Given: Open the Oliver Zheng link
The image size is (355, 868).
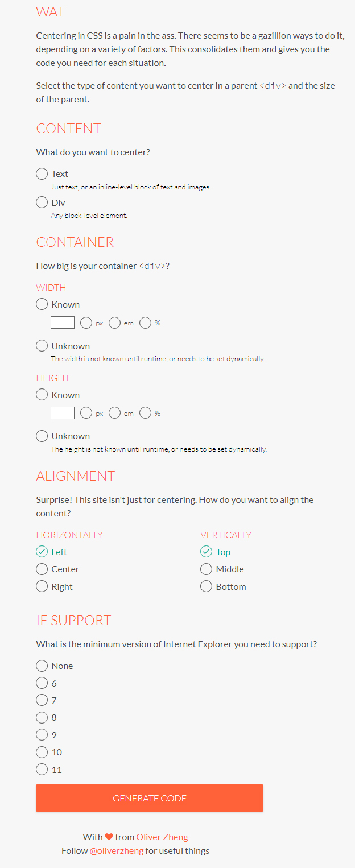Looking at the screenshot, I should tap(162, 837).
